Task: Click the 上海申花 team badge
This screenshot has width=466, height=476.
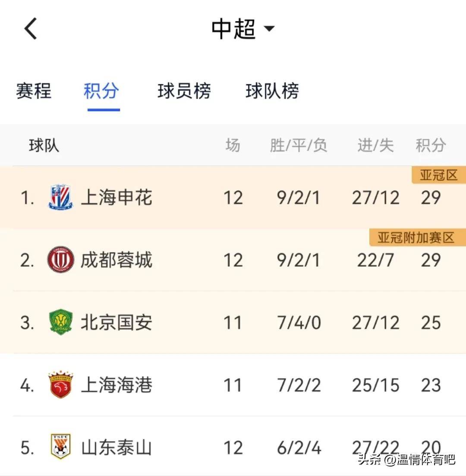Action: pos(61,197)
